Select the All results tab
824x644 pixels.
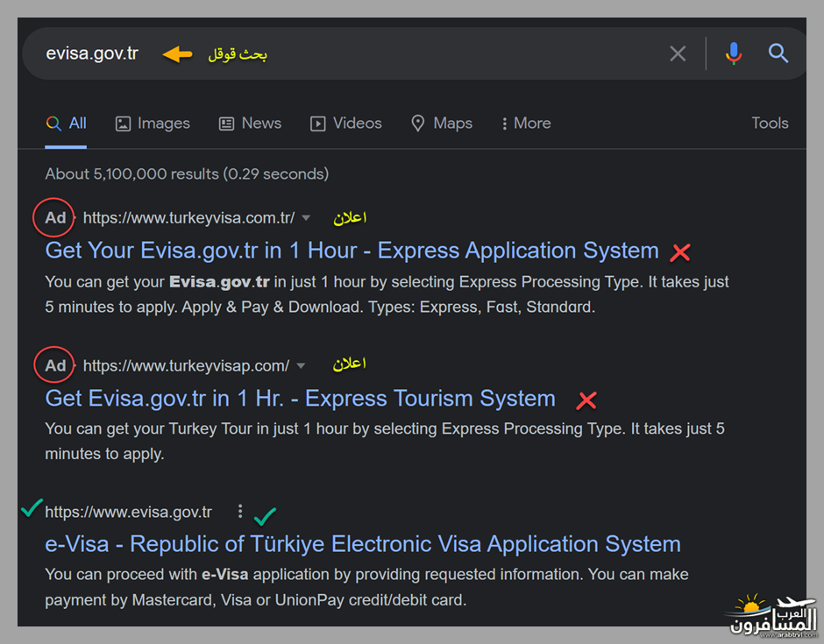(67, 124)
